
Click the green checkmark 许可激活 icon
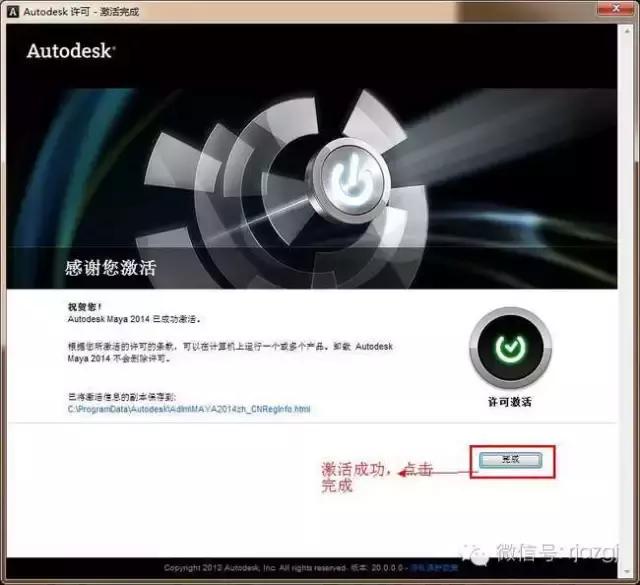coord(510,347)
